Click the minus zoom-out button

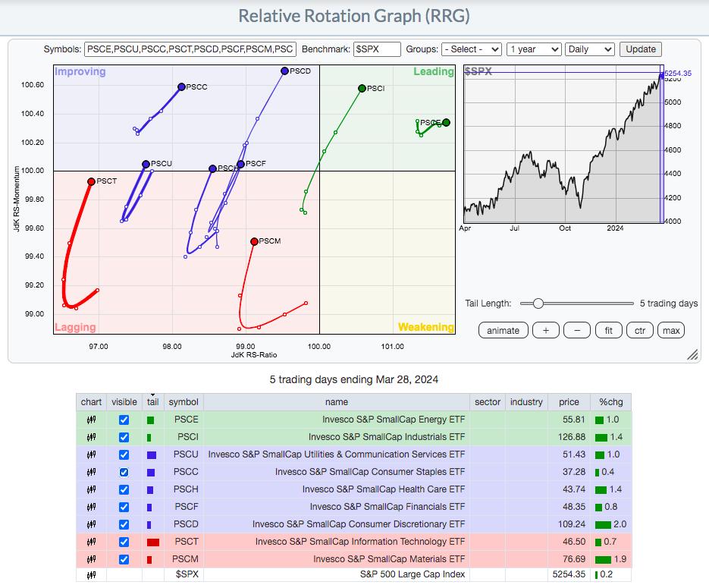tap(576, 330)
